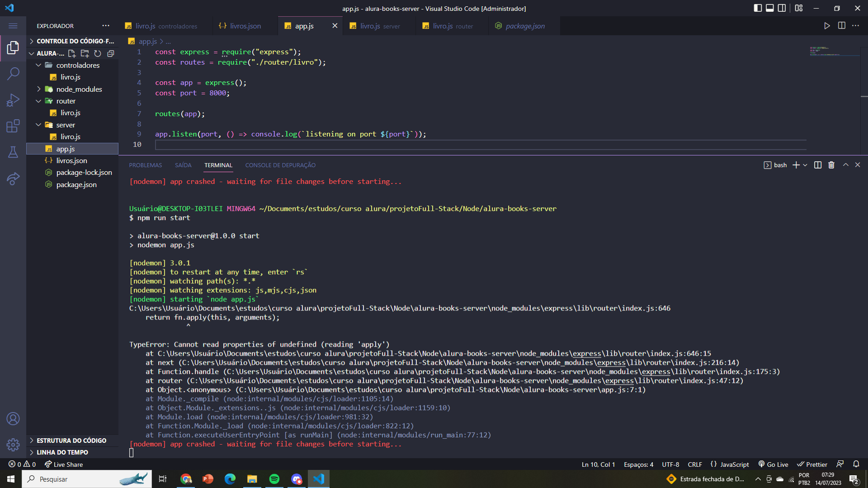
Task: Expand Controle do Código-Fonte section
Action: [72, 41]
